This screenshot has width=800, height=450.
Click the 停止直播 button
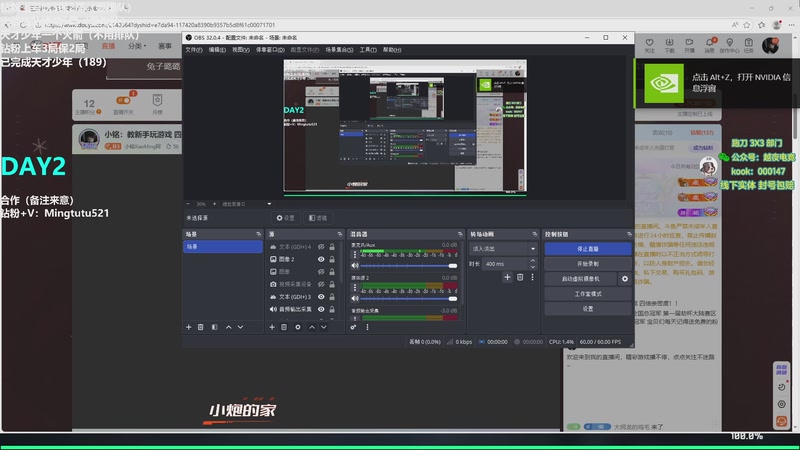click(588, 249)
